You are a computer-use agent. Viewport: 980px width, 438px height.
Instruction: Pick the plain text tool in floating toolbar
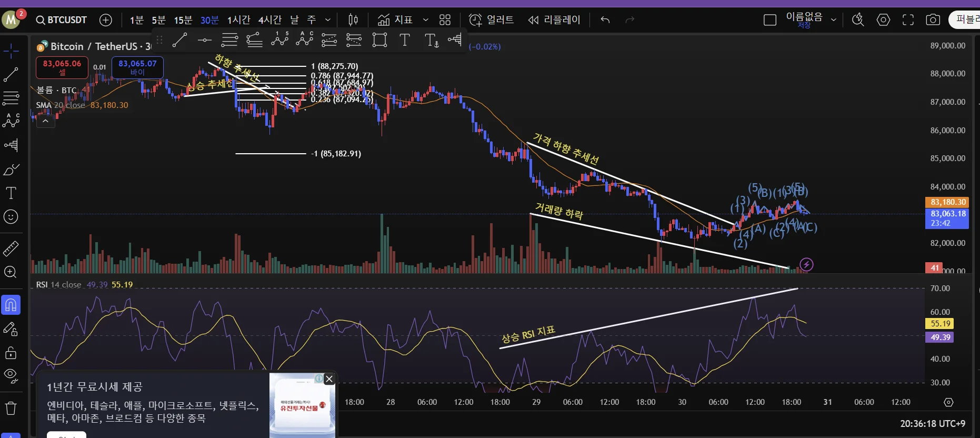pyautogui.click(x=405, y=40)
